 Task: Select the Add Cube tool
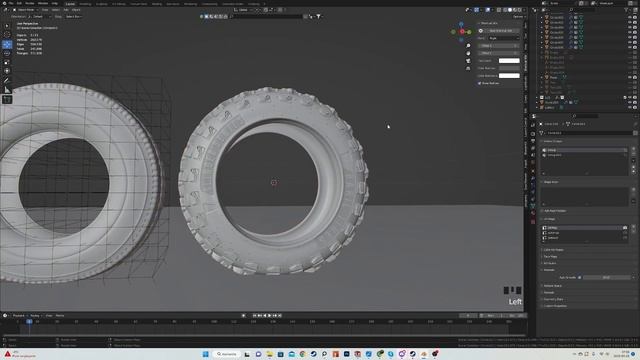(x=7, y=100)
